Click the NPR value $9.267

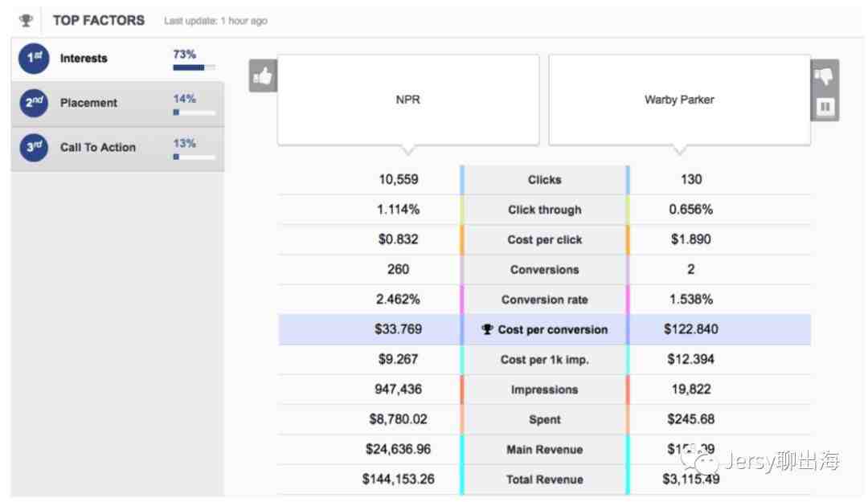(399, 359)
